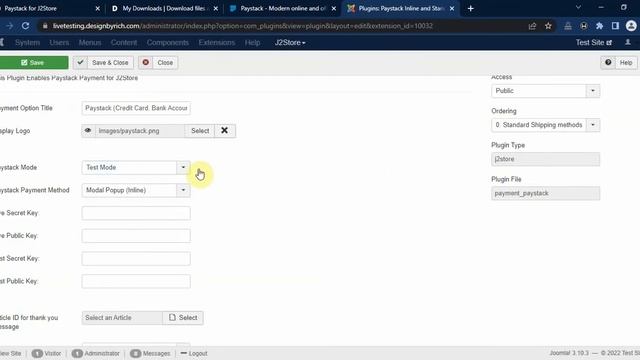The width and height of the screenshot is (640, 360).
Task: Open the Test Site link
Action: [593, 42]
